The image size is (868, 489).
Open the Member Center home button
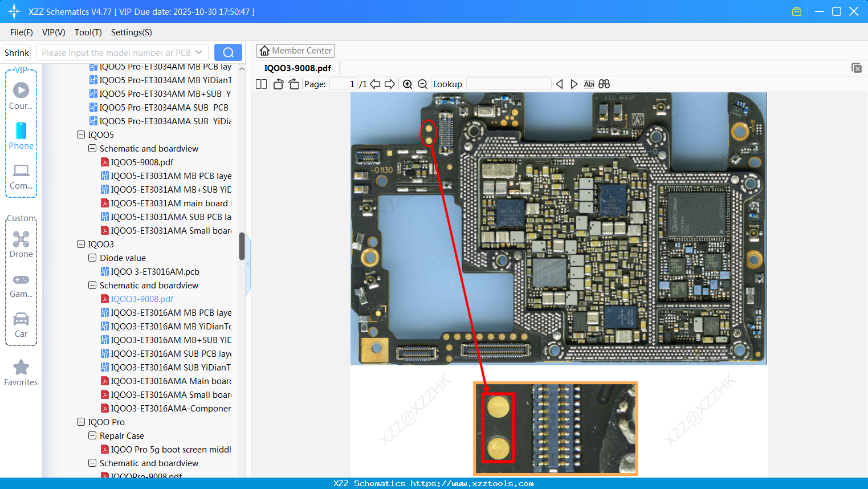click(295, 51)
